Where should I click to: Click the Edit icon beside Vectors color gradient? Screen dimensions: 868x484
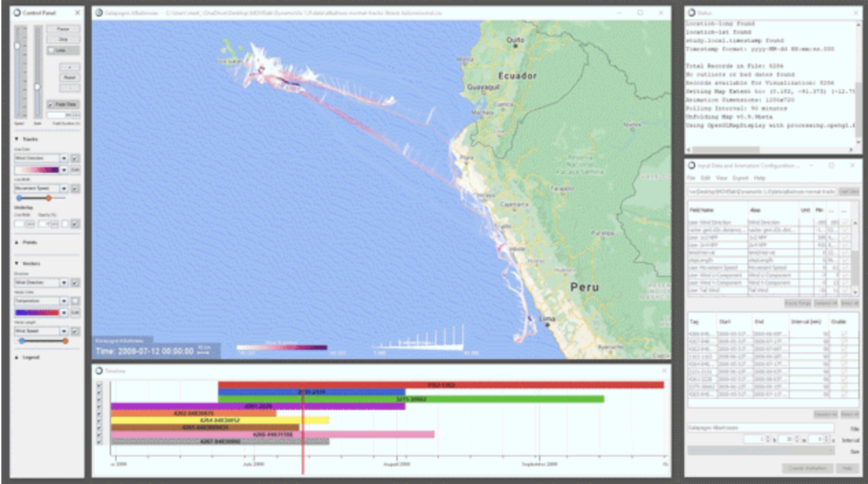coord(75,313)
